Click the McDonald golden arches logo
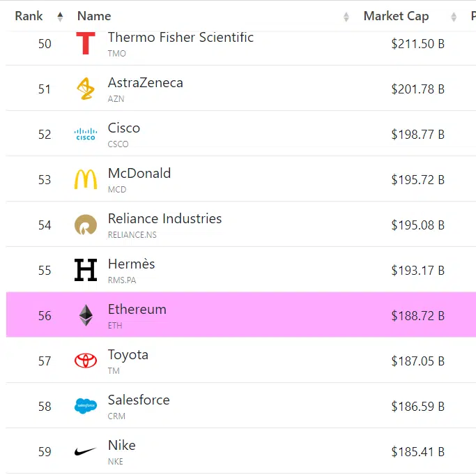Screen dimensions: 476x475 pos(86,179)
